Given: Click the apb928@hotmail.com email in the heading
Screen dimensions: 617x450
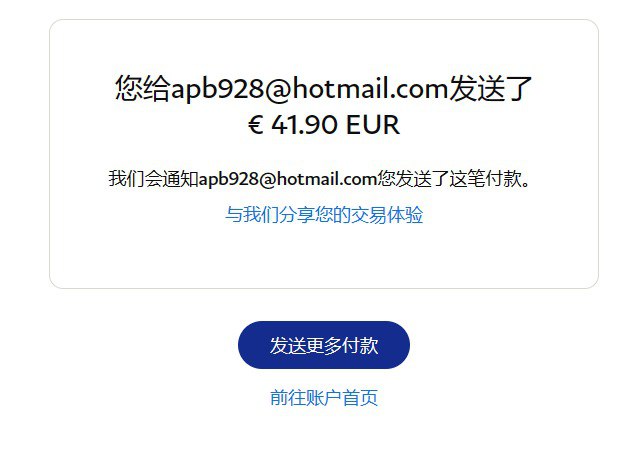Looking at the screenshot, I should (310, 89).
